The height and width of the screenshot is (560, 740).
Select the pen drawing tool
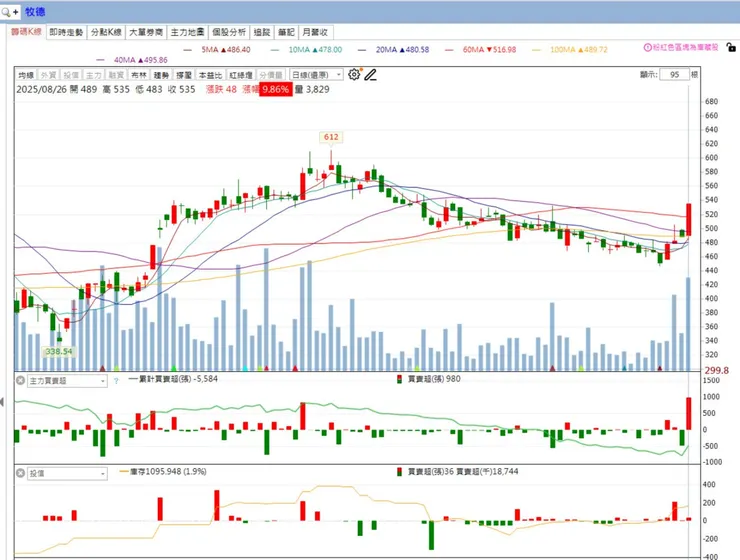[370, 75]
